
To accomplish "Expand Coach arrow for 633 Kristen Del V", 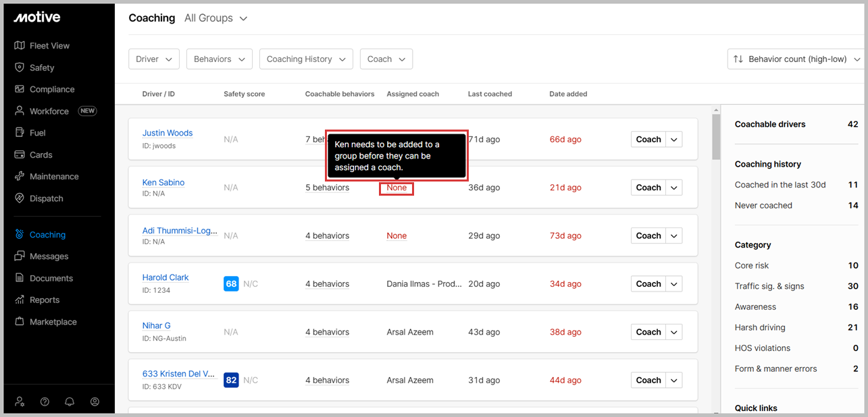I will pos(674,380).
